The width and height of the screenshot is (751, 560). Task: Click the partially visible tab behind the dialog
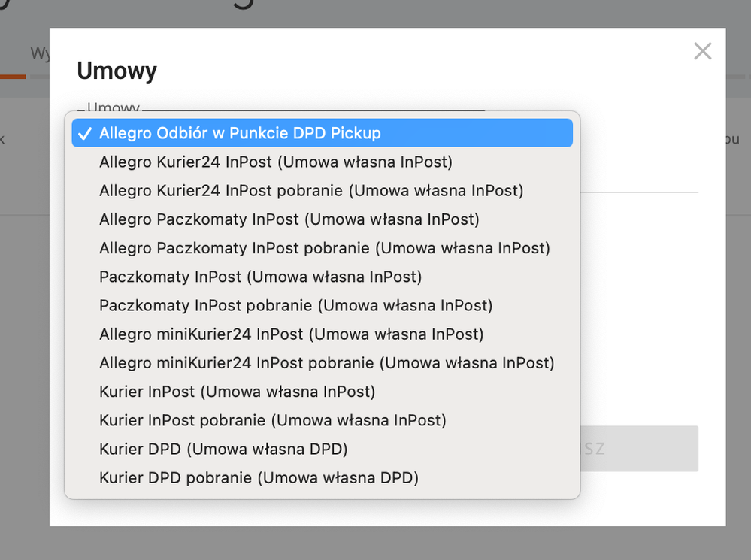pos(39,53)
